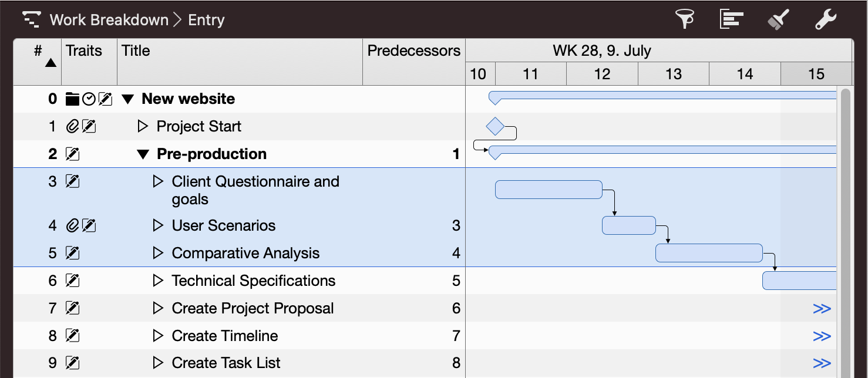The image size is (868, 378).
Task: Expand the Technical Specifications disclosure triangle
Action: [157, 281]
